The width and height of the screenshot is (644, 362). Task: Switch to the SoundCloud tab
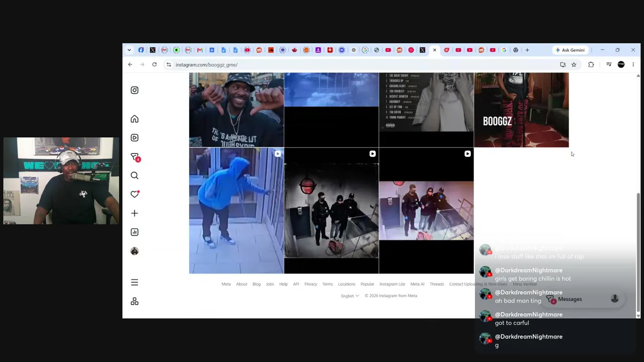(x=271, y=50)
